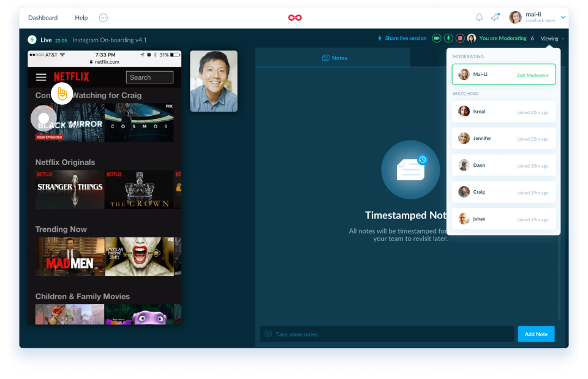Switch to the Notes tab
The height and width of the screenshot is (379, 588).
coord(334,58)
